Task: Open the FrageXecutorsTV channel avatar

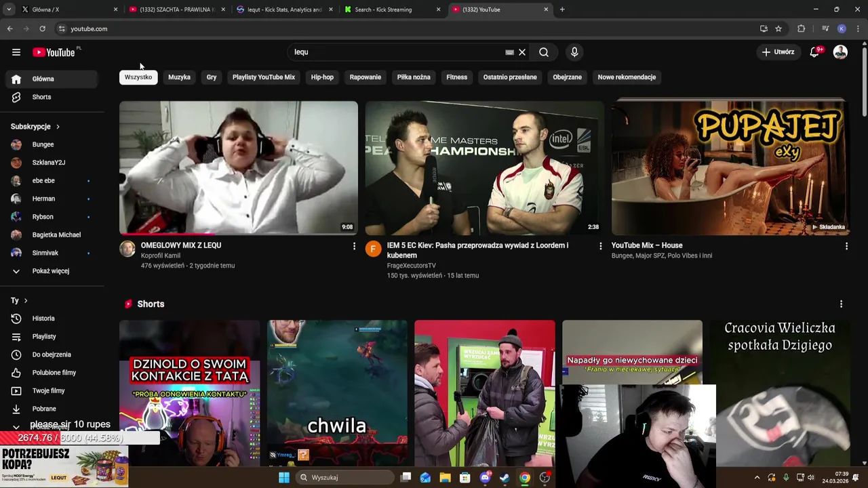Action: point(374,249)
